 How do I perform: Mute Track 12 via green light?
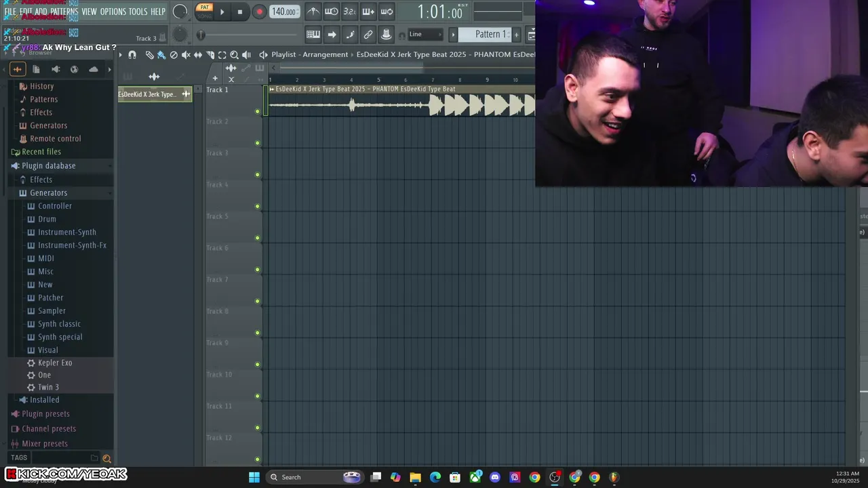(x=257, y=460)
